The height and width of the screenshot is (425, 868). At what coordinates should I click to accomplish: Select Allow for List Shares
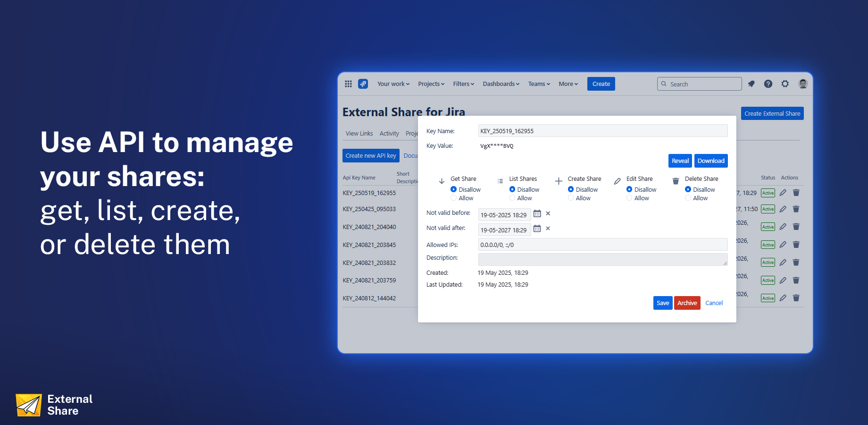click(x=512, y=198)
